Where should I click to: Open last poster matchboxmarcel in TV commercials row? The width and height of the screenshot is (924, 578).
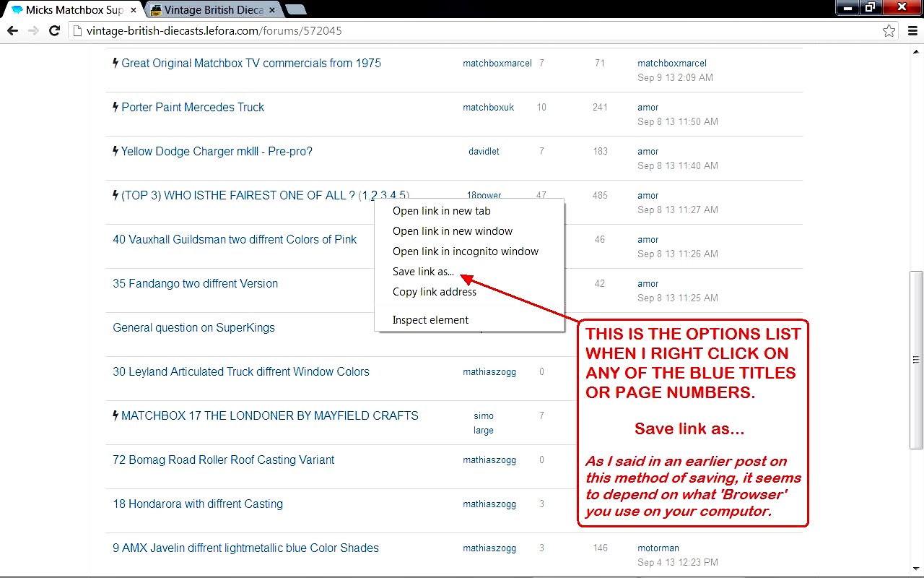[672, 64]
